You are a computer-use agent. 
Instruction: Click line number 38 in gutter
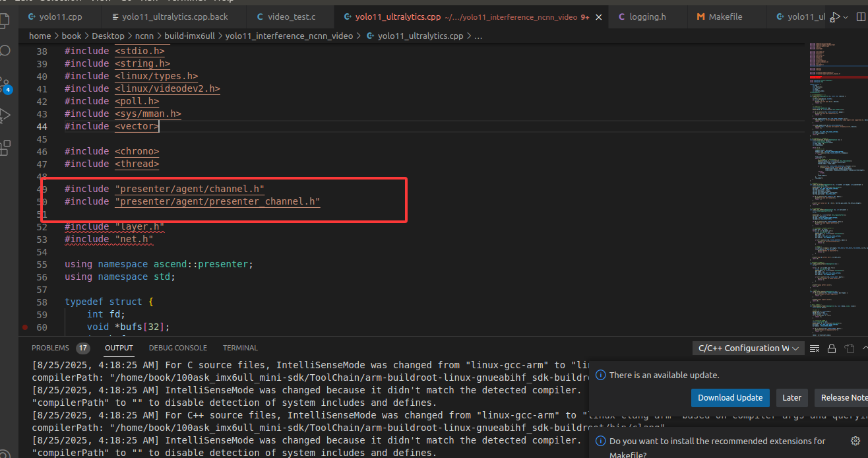click(42, 51)
